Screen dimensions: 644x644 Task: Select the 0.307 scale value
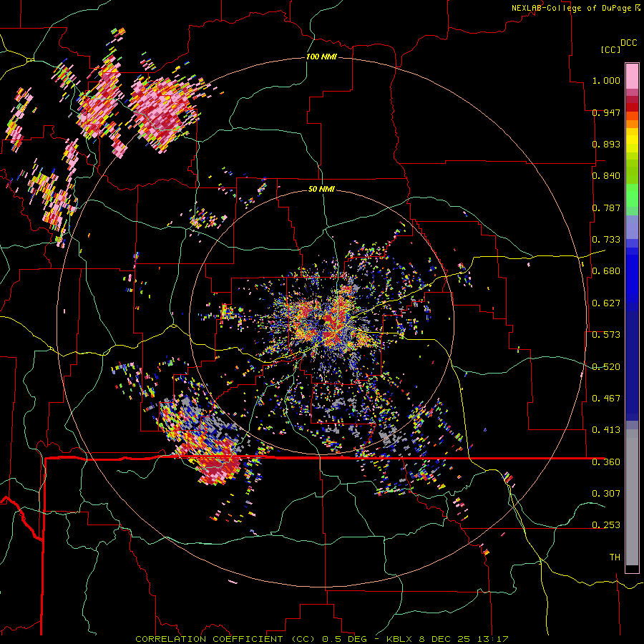(606, 493)
